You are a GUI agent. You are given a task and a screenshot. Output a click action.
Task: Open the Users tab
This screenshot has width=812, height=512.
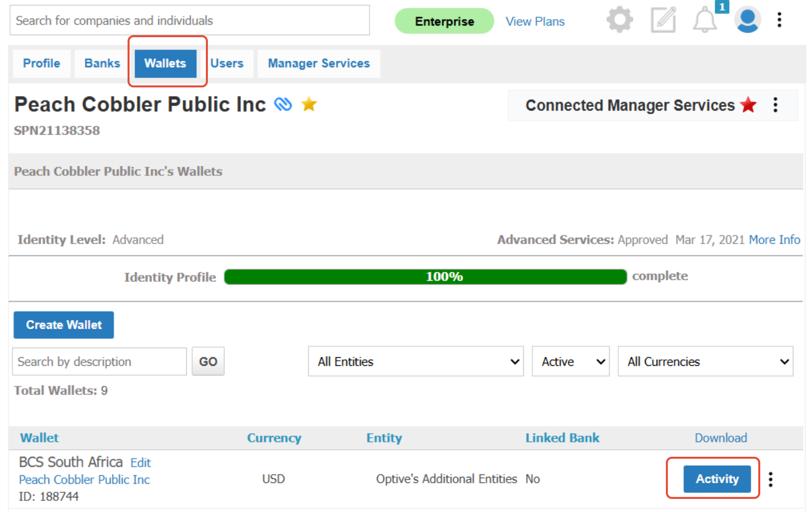click(227, 63)
